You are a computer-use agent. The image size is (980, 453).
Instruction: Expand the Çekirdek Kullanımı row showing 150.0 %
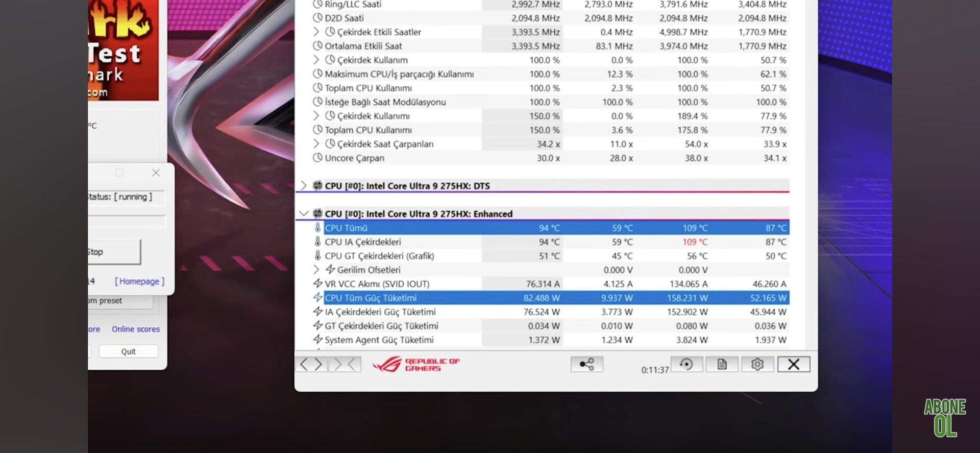pos(316,116)
